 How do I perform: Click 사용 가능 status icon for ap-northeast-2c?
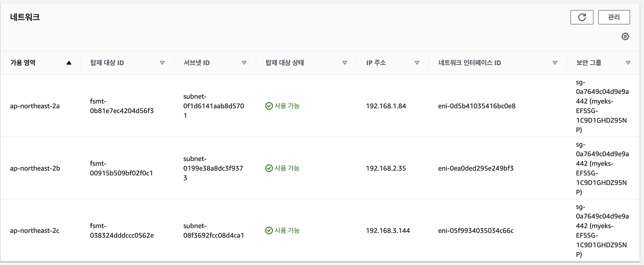(x=269, y=230)
